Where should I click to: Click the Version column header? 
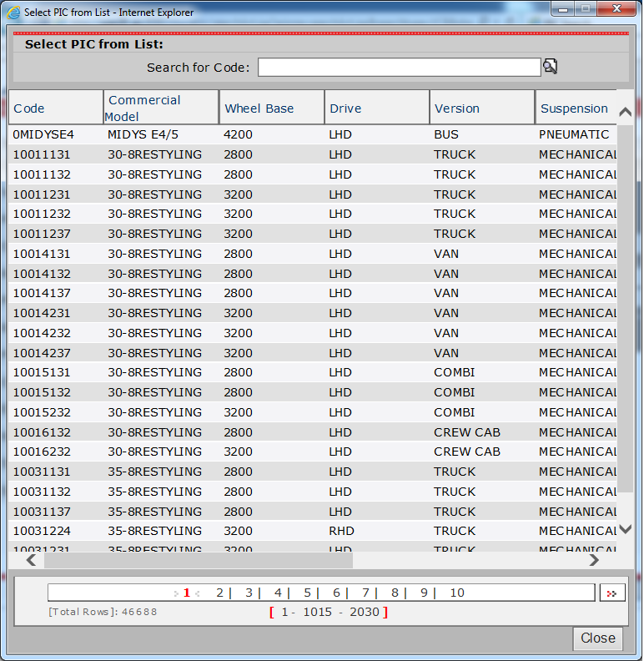pos(456,108)
